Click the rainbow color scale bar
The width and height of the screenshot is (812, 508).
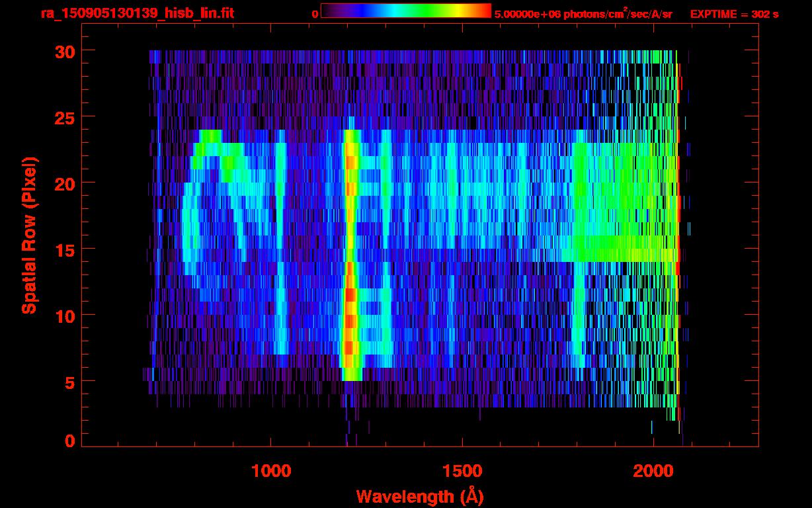[x=405, y=11]
